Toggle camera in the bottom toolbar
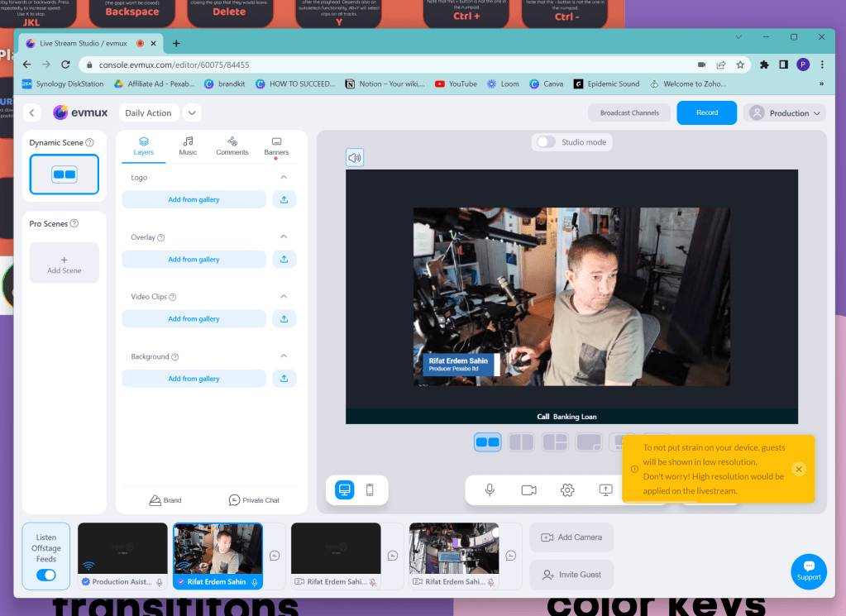This screenshot has height=616, width=846. pos(528,489)
